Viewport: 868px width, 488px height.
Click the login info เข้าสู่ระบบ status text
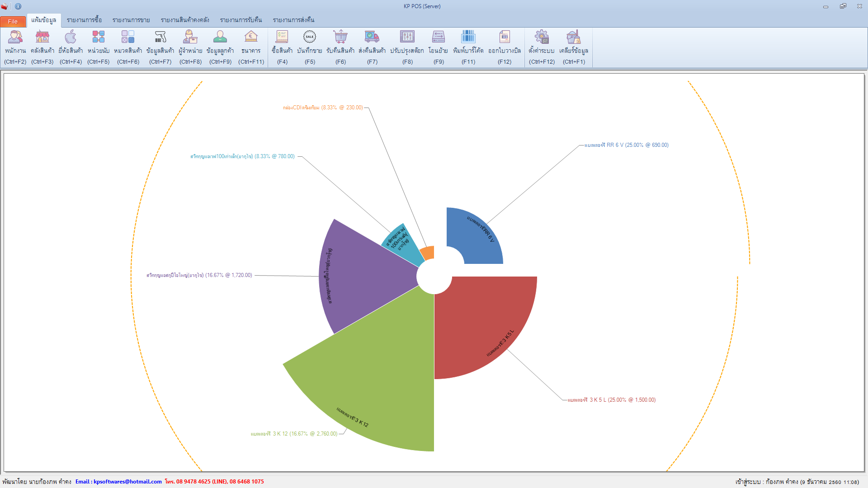click(x=797, y=482)
